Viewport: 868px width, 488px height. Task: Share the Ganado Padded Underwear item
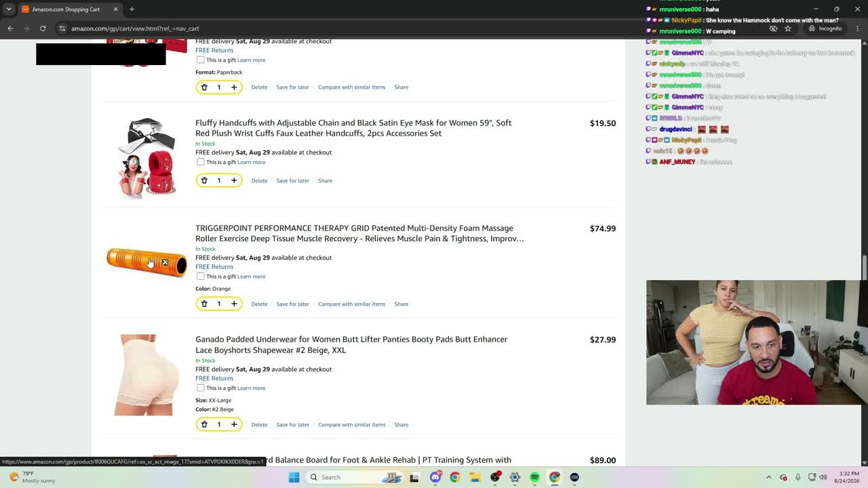401,424
